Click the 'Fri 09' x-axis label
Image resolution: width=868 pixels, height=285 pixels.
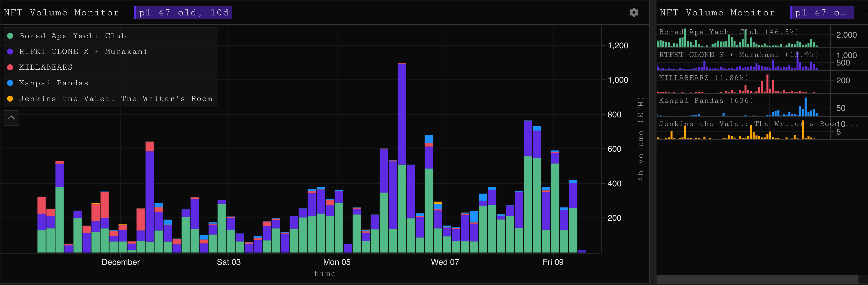tap(553, 262)
